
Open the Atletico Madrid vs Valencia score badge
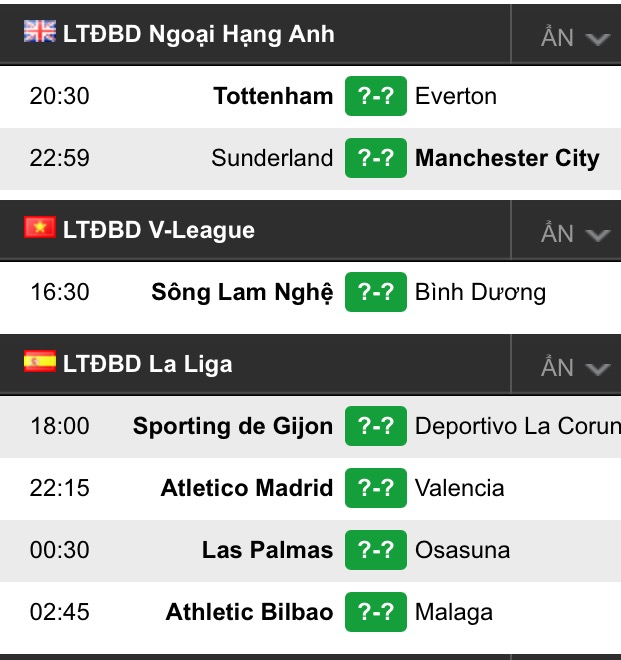[x=376, y=488]
